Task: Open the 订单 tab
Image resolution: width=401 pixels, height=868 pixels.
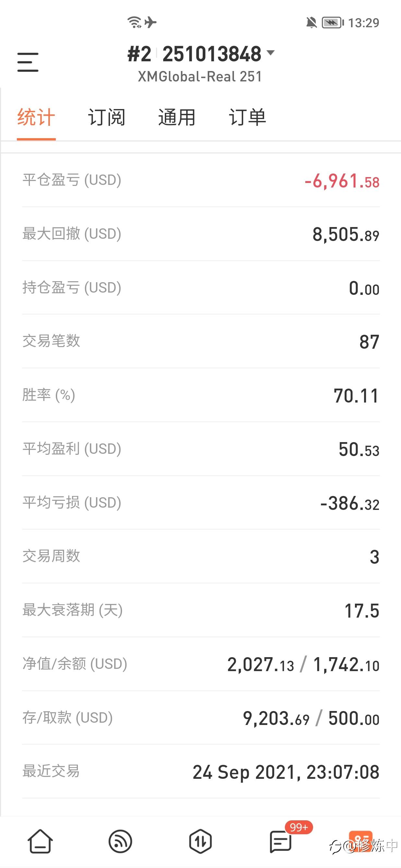Action: [x=247, y=117]
